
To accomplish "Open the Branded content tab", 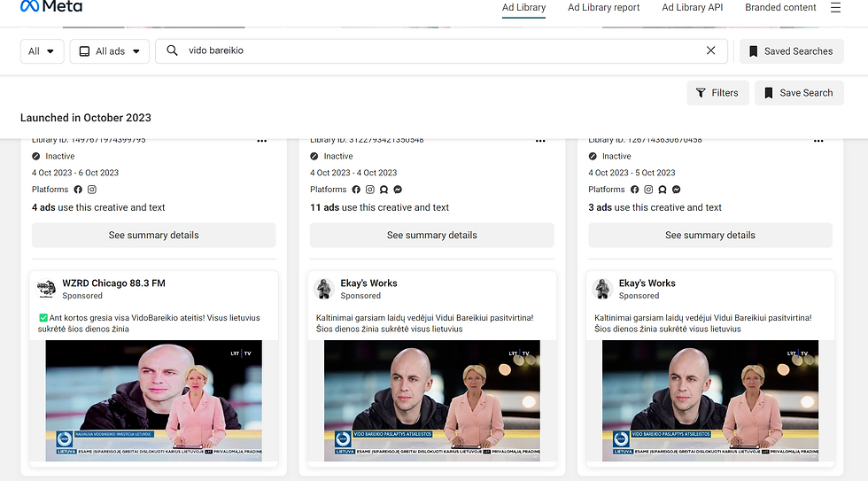I will [x=780, y=8].
